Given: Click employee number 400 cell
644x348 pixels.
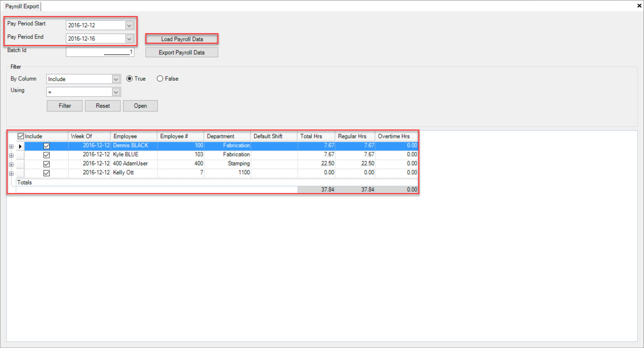Looking at the screenshot, I should point(181,164).
